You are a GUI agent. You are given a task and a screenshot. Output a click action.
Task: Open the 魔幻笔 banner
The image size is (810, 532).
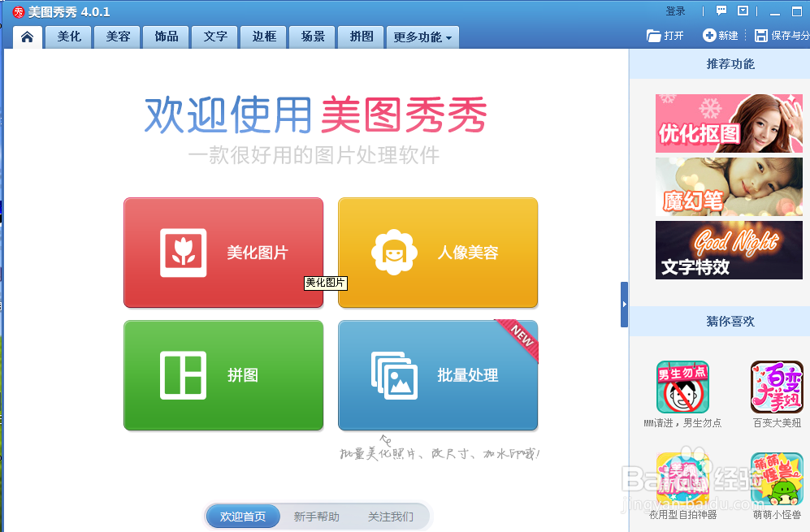pyautogui.click(x=729, y=187)
